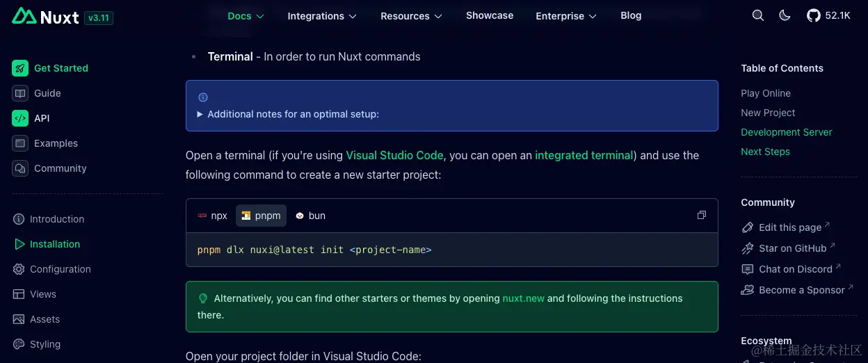Click the chat icon beside Chat on Discord
868x363 pixels.
748,269
